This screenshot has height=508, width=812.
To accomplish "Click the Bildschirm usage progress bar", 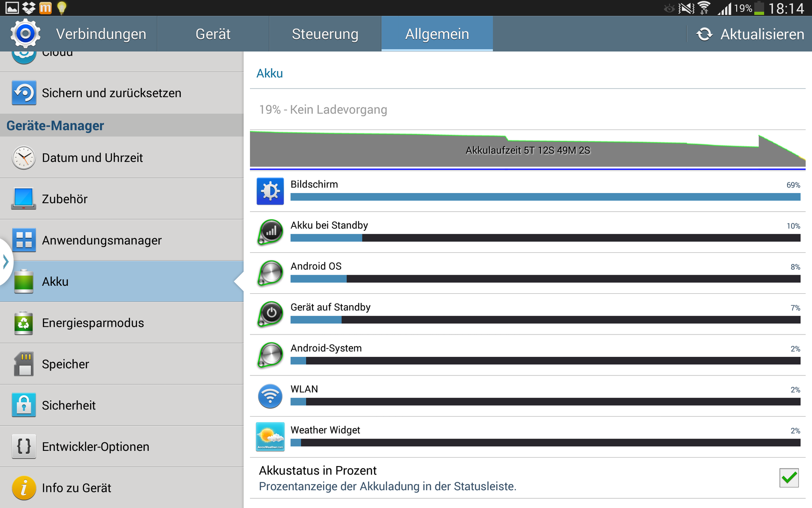I will point(545,197).
